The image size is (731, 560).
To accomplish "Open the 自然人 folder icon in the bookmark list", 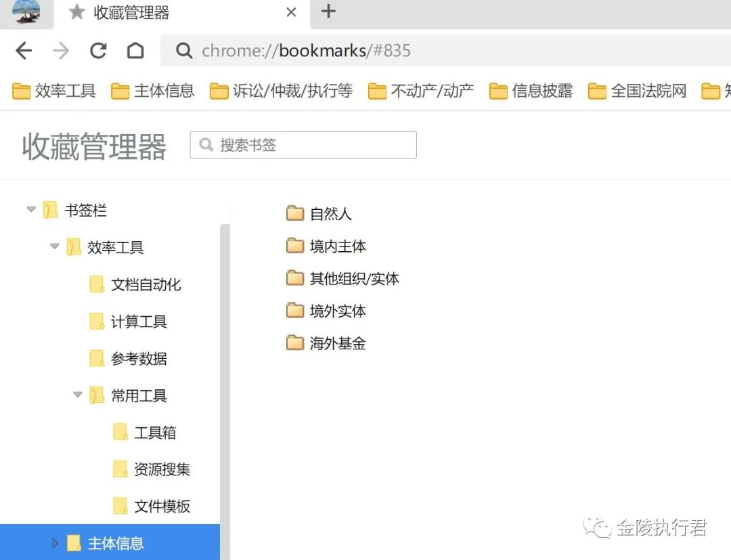I will 296,213.
